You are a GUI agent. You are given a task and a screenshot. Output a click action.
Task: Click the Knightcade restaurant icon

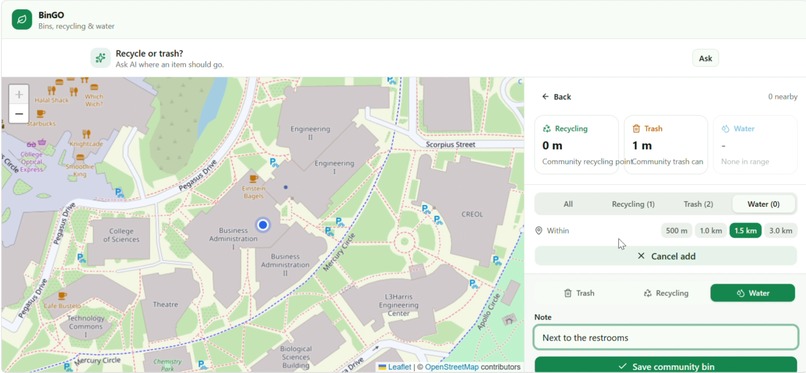click(x=86, y=134)
